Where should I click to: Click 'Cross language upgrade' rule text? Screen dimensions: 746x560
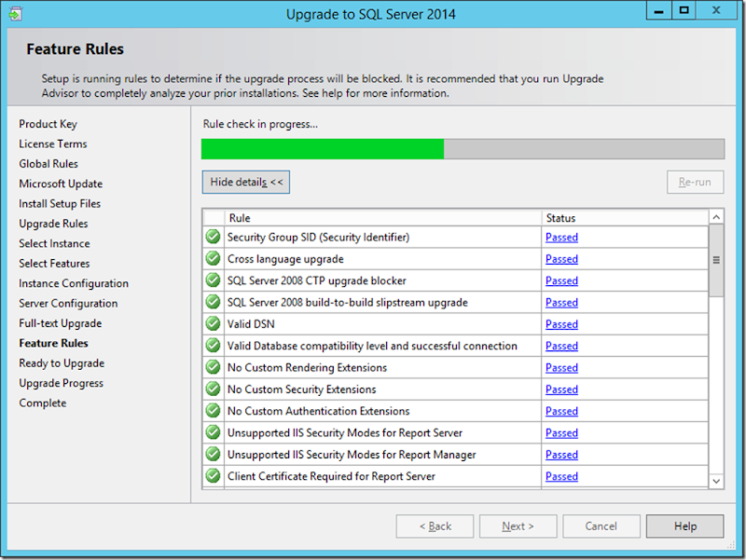click(x=285, y=259)
